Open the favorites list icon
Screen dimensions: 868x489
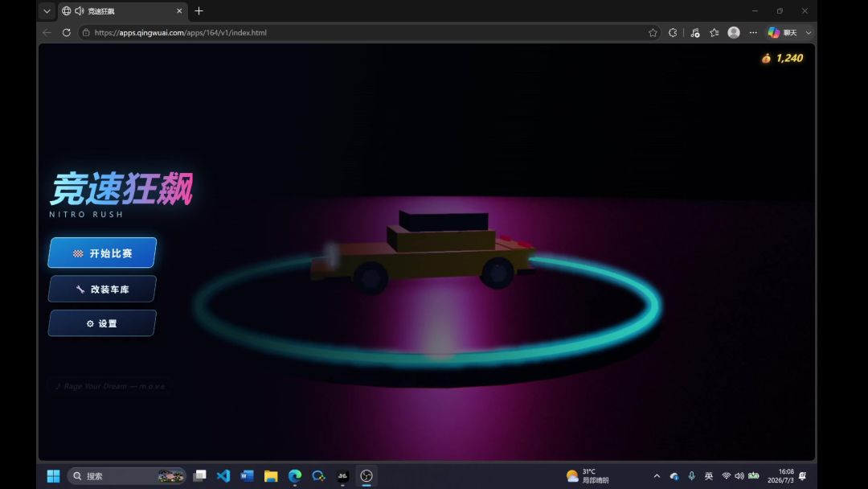coord(714,33)
